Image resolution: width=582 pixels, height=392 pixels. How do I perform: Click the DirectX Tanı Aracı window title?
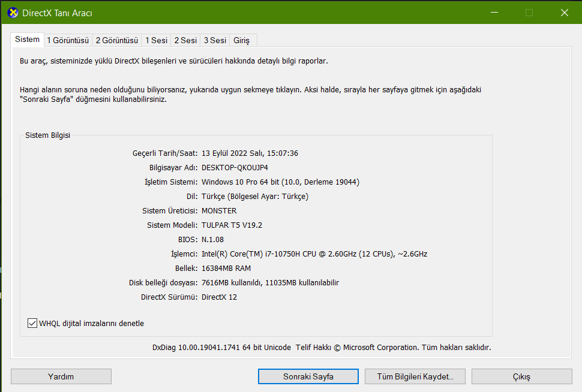tap(57, 13)
